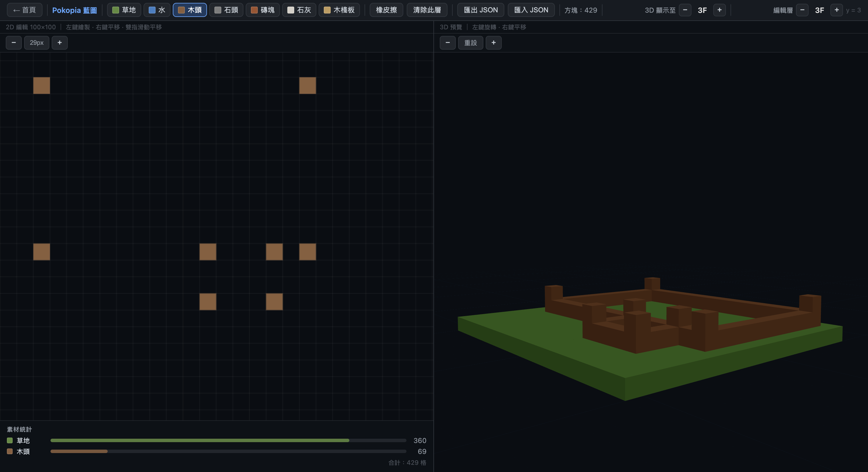Click 匯入 JSON to import a blueprint
The image size is (868, 472).
click(531, 10)
